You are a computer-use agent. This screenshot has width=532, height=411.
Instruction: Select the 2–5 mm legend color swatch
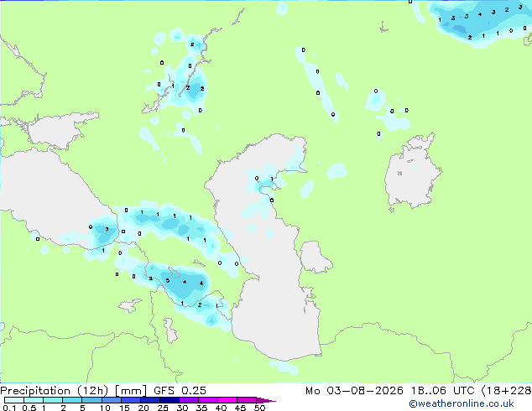pyautogui.click(x=72, y=400)
